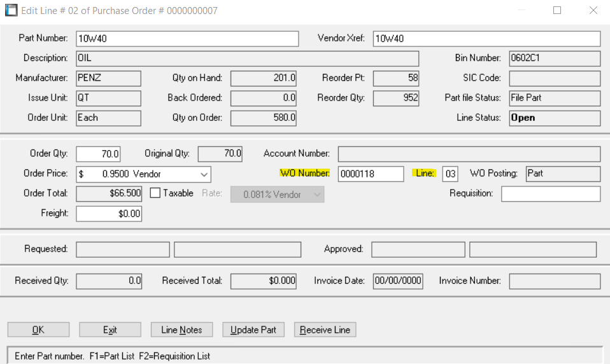Click the WO Number field
610x364 pixels.
(x=371, y=174)
